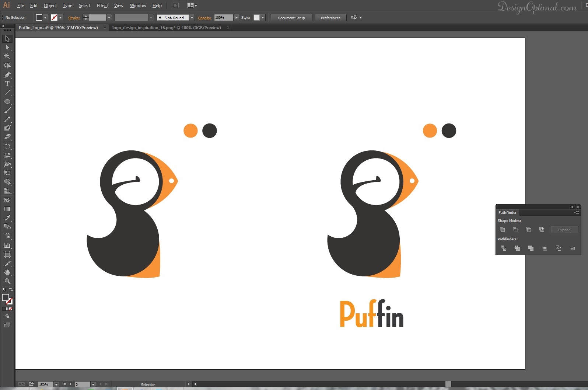Select the Blob Brush tool
This screenshot has height=390, width=588.
click(7, 128)
